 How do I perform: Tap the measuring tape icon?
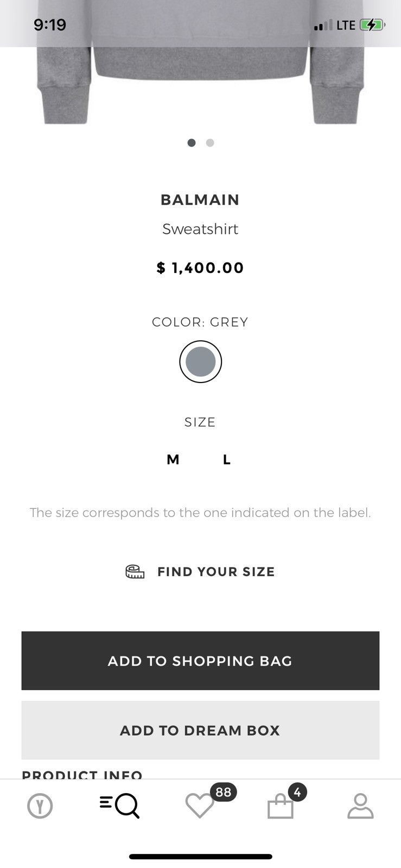(x=135, y=572)
